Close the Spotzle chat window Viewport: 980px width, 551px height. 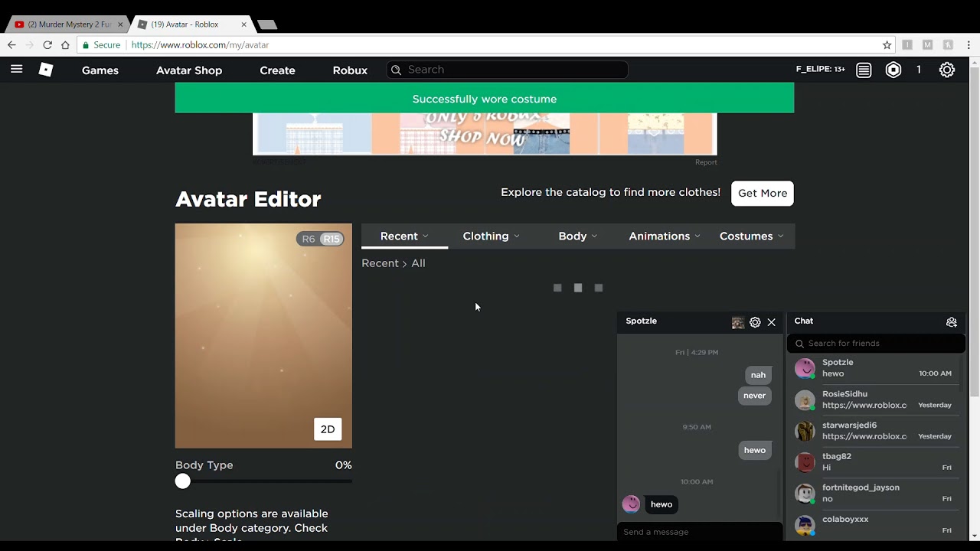click(772, 322)
